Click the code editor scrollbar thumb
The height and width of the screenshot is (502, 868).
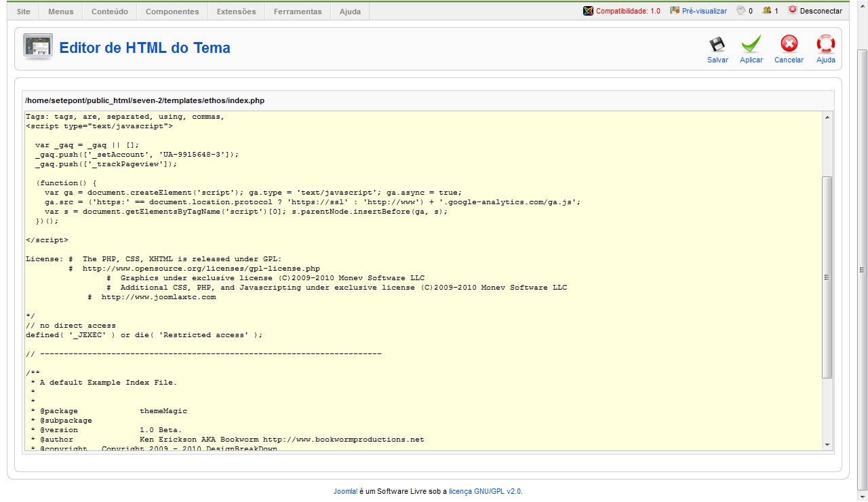click(x=827, y=277)
